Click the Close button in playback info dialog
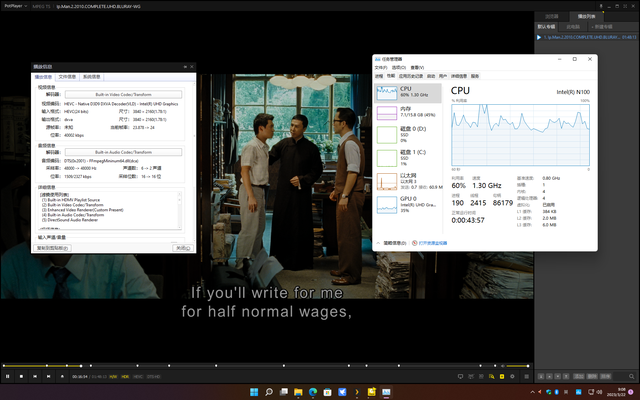Image resolution: width=640 pixels, height=400 pixels. 182,248
